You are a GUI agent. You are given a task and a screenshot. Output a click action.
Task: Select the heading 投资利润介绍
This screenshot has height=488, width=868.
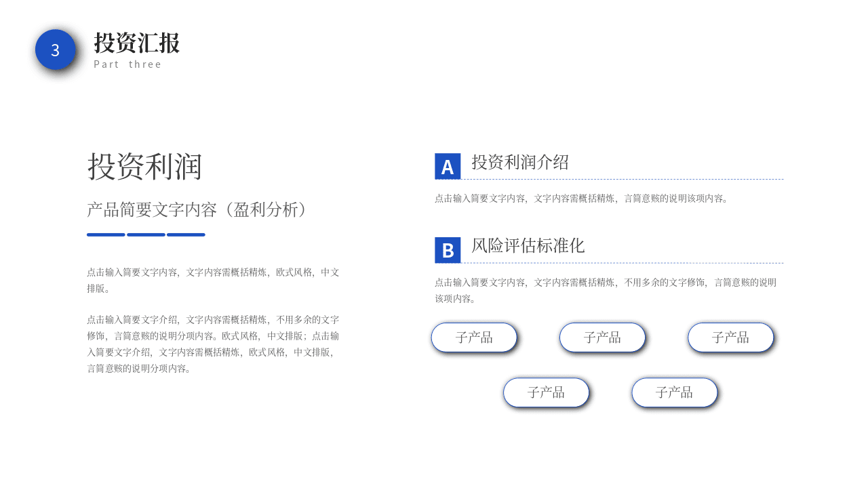point(520,162)
